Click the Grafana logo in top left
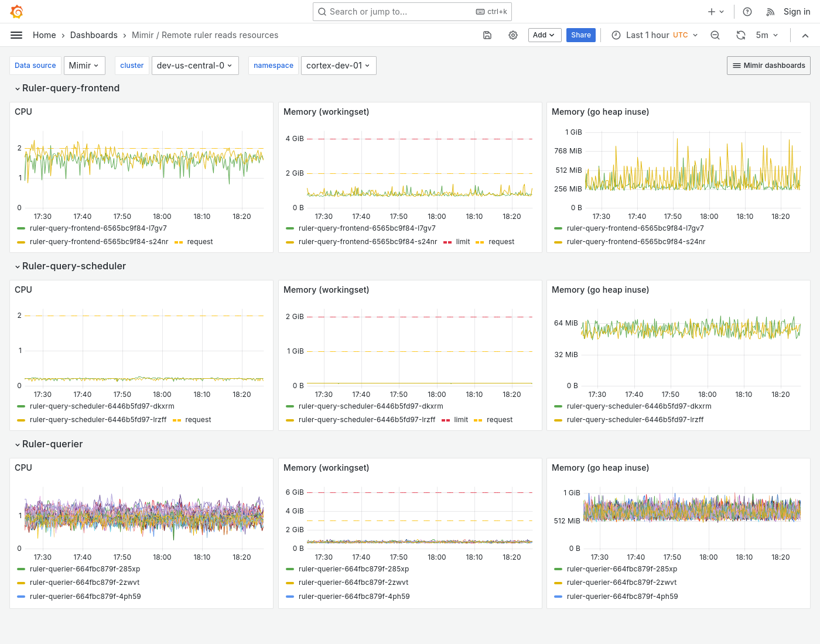Screen dimensions: 820x644 coord(16,11)
